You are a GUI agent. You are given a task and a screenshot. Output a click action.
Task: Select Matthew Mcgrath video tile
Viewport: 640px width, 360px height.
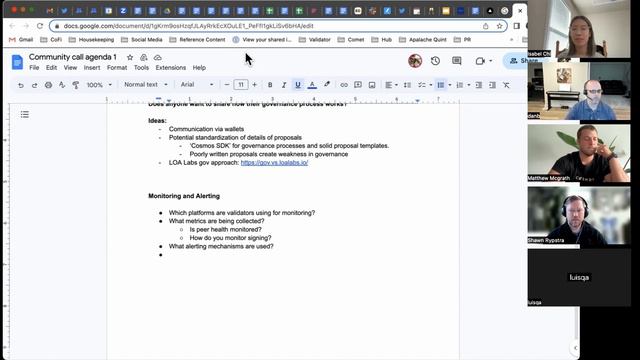point(579,153)
